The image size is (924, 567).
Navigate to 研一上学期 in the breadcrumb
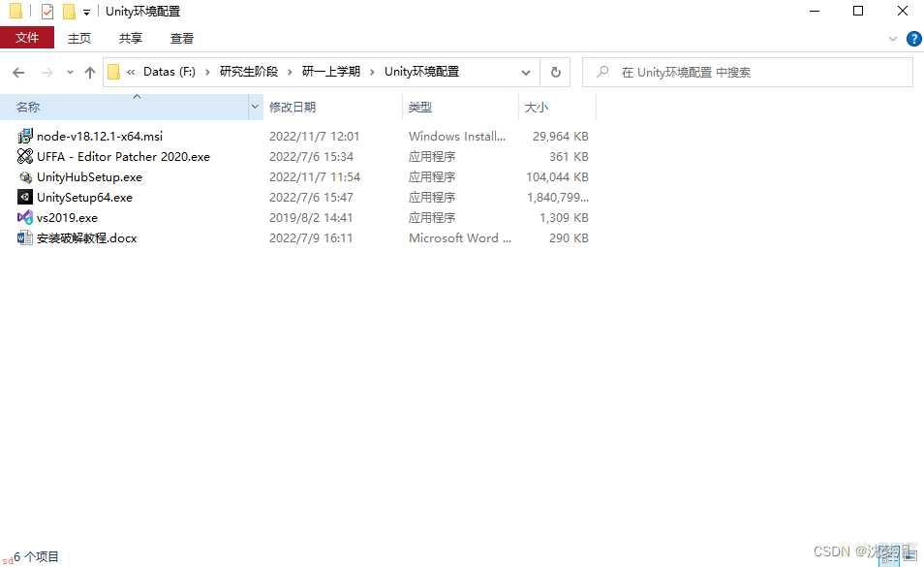click(x=331, y=72)
